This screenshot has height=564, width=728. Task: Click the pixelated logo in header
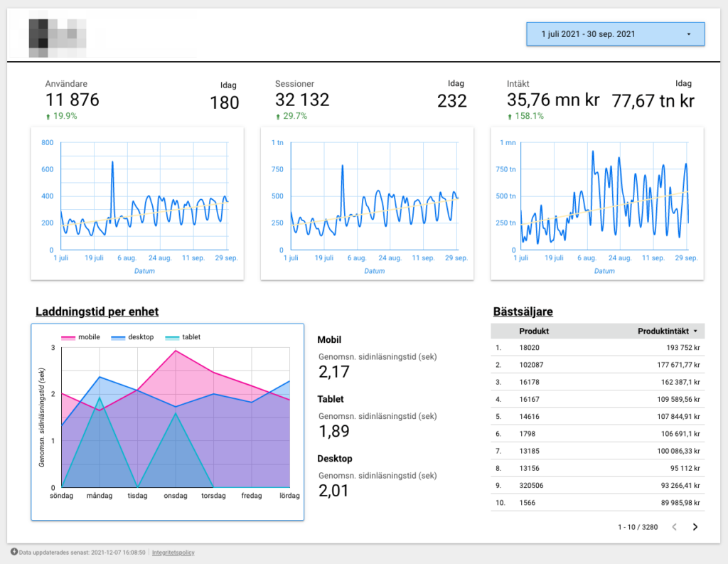pos(58,38)
